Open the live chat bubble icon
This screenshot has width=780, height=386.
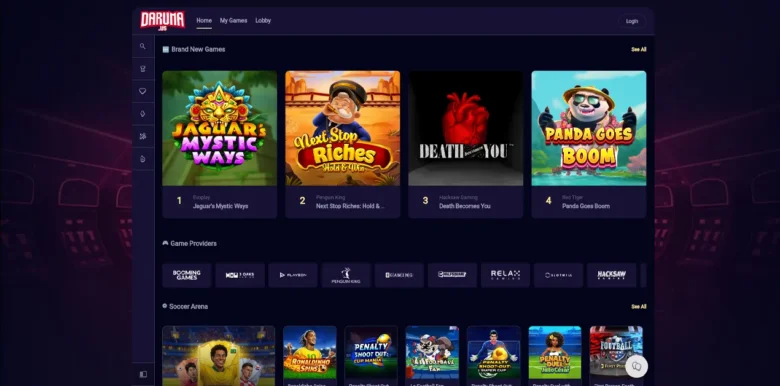point(636,367)
